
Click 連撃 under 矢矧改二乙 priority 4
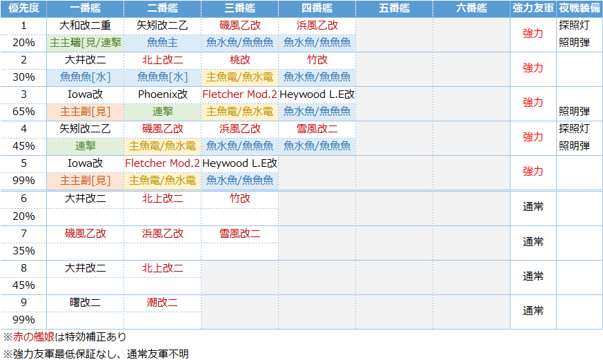click(85, 146)
